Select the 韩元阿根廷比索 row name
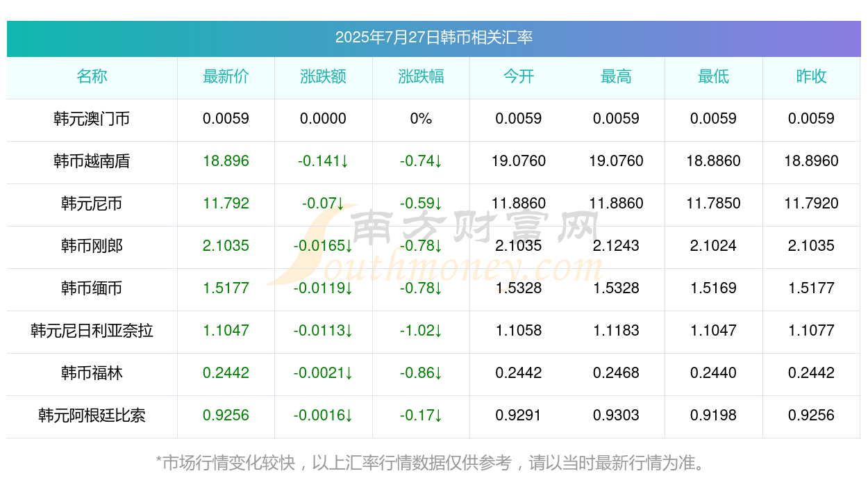Screen dimensions: 868x485 (x=92, y=416)
